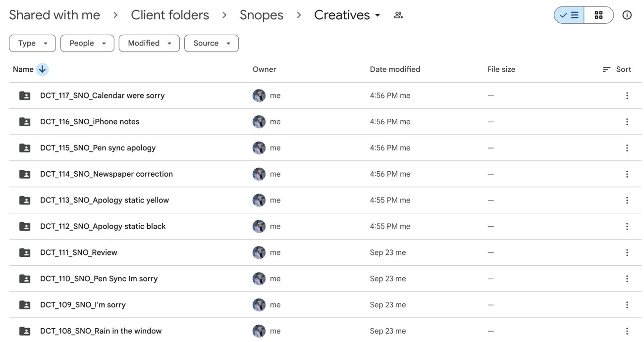Open more actions for DCT_113_SNO_Apology static yellow
Viewport: 644px width, 342px height.
click(x=627, y=200)
